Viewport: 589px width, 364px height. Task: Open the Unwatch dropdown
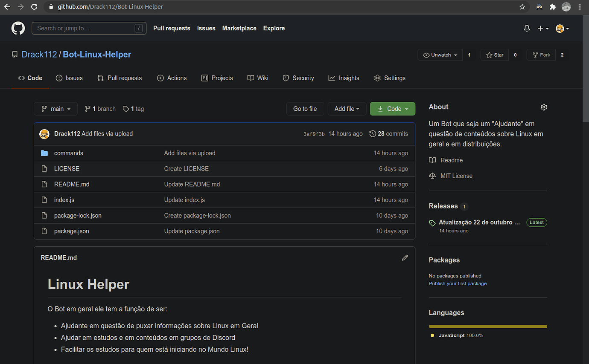tap(440, 55)
